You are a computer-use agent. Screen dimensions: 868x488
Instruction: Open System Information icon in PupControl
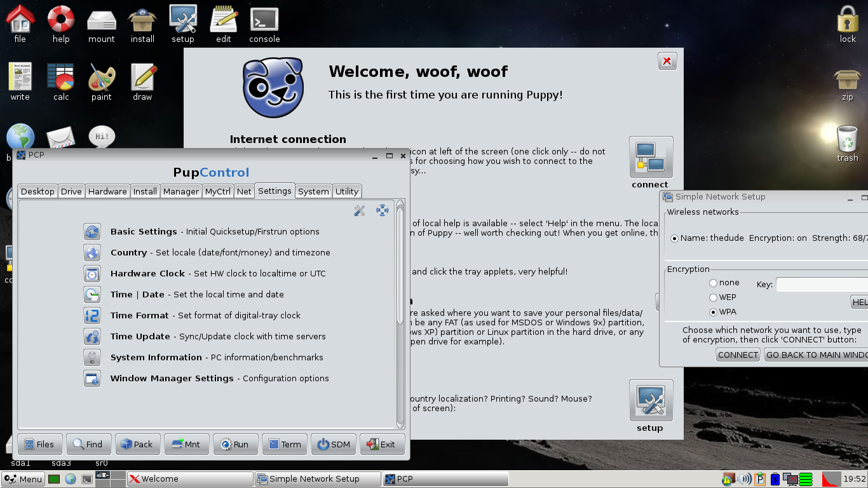92,358
